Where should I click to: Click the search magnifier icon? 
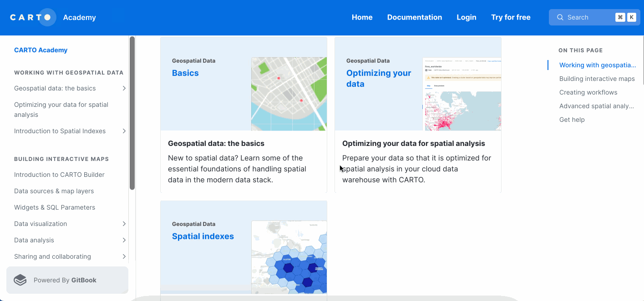tap(560, 17)
